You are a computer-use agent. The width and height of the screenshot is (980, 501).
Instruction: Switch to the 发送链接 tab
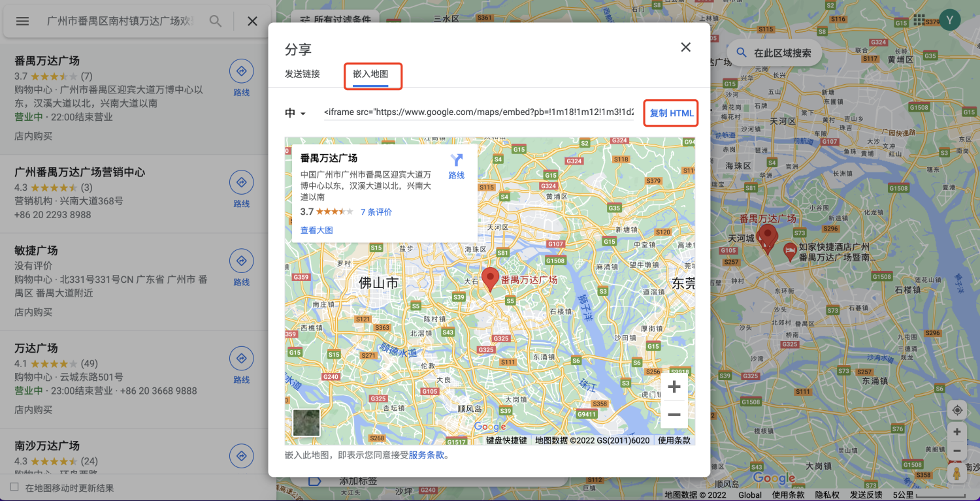(x=302, y=74)
